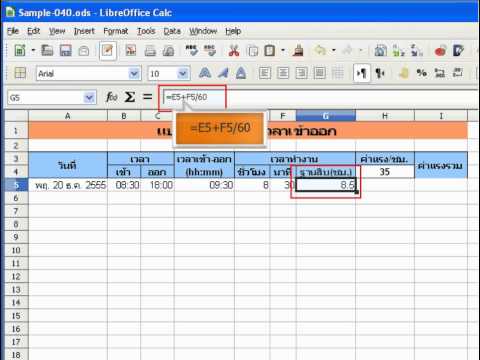Open the Function Wizard
The width and height of the screenshot is (480, 360).
(112, 97)
